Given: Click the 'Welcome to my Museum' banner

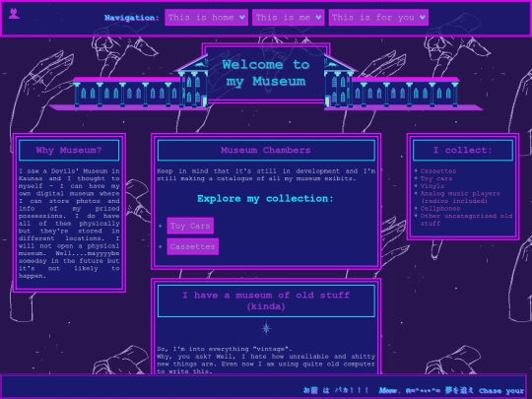Looking at the screenshot, I should [x=266, y=73].
